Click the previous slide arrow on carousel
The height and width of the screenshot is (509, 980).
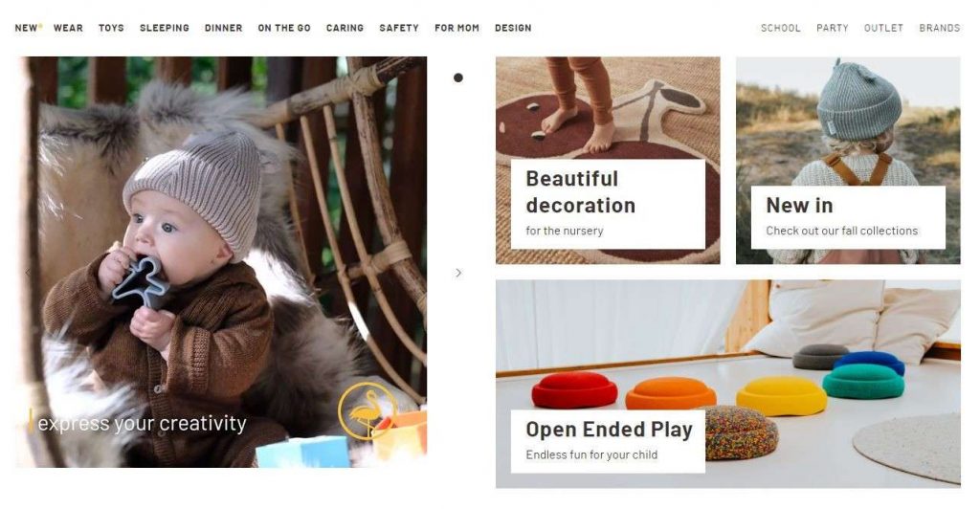click(x=28, y=273)
